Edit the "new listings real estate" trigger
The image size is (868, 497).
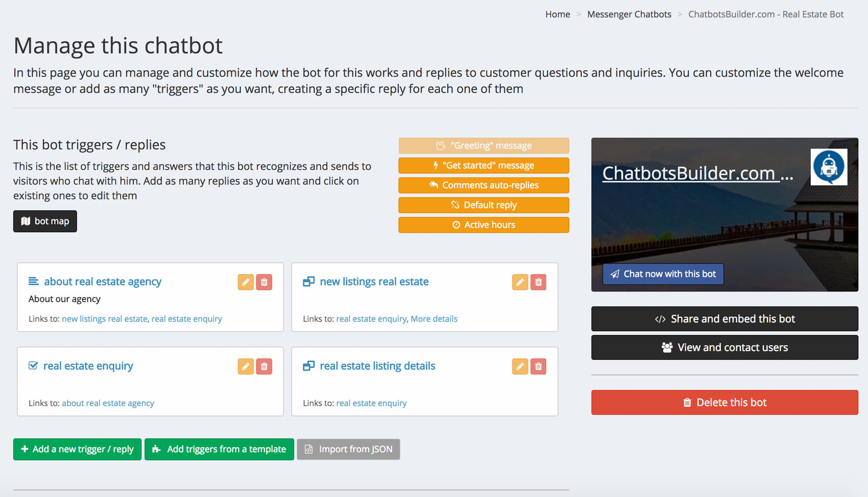pos(520,282)
